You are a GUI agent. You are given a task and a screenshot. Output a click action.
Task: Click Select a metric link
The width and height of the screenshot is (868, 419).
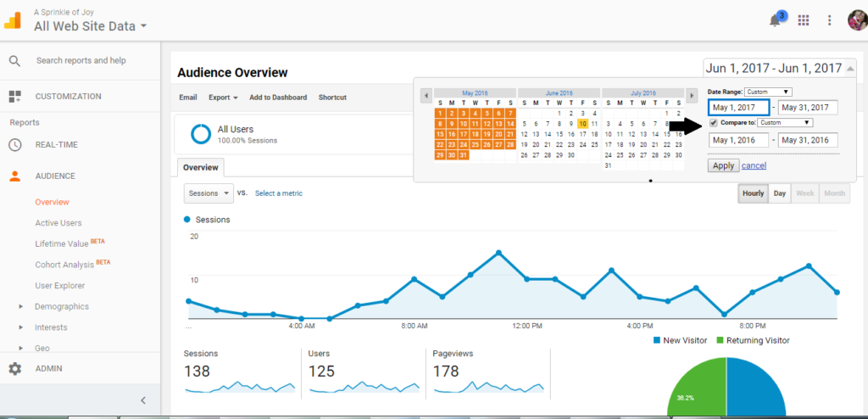pyautogui.click(x=279, y=193)
